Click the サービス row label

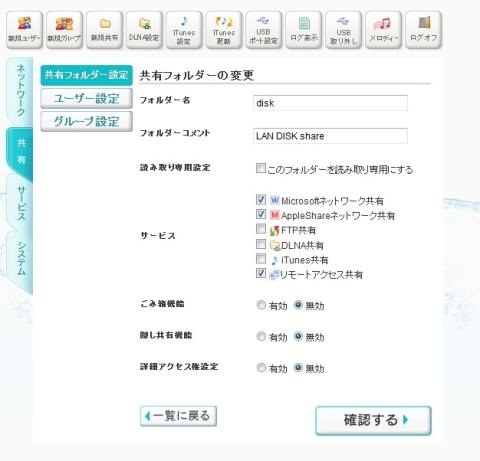[x=158, y=236]
